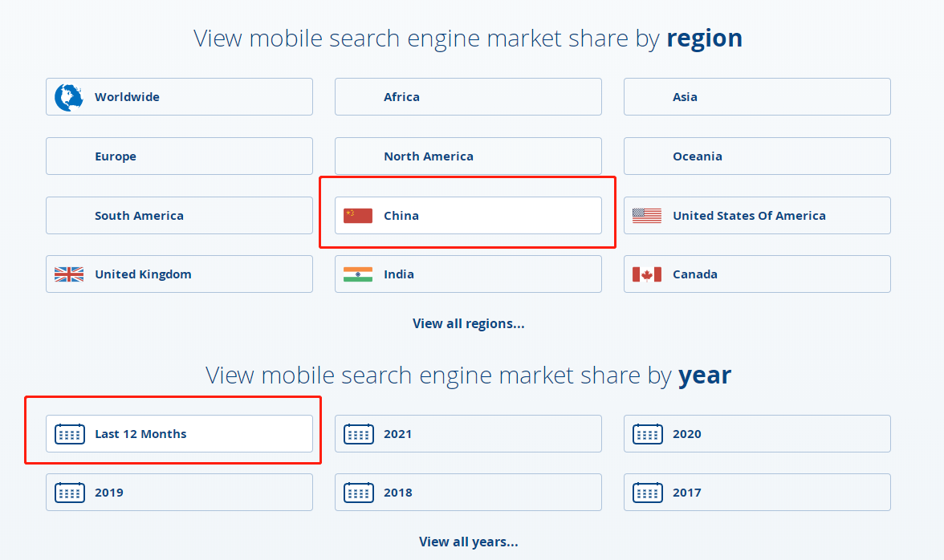Open the South America region
The image size is (944, 560).
pos(179,215)
